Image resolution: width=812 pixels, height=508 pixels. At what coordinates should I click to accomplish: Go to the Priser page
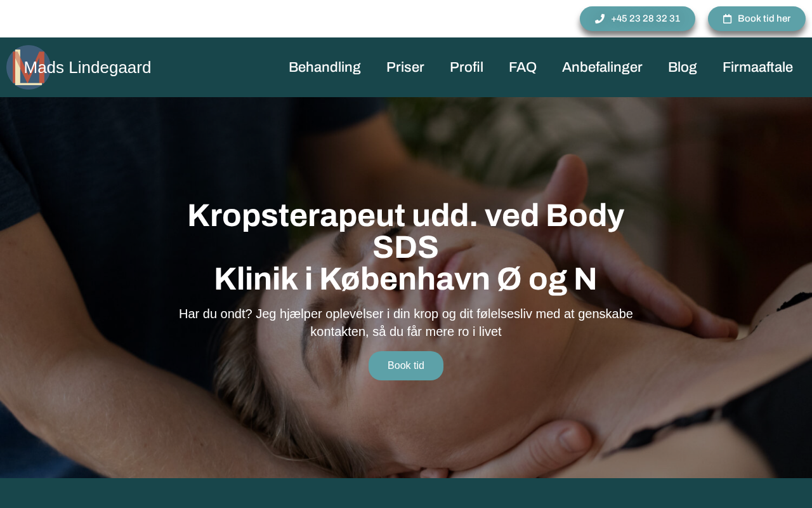(x=405, y=67)
